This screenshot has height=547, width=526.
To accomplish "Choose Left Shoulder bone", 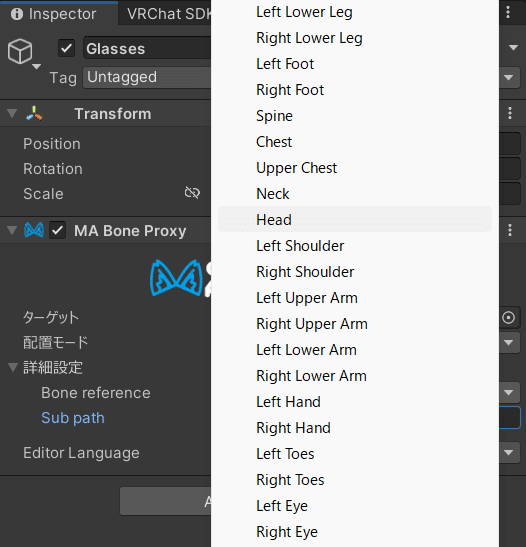I will coord(355,246).
